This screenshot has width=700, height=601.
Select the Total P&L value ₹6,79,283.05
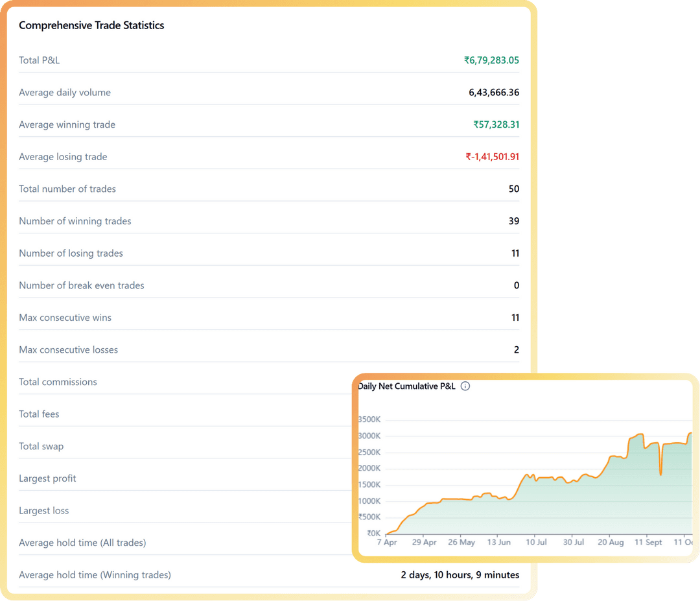click(491, 60)
